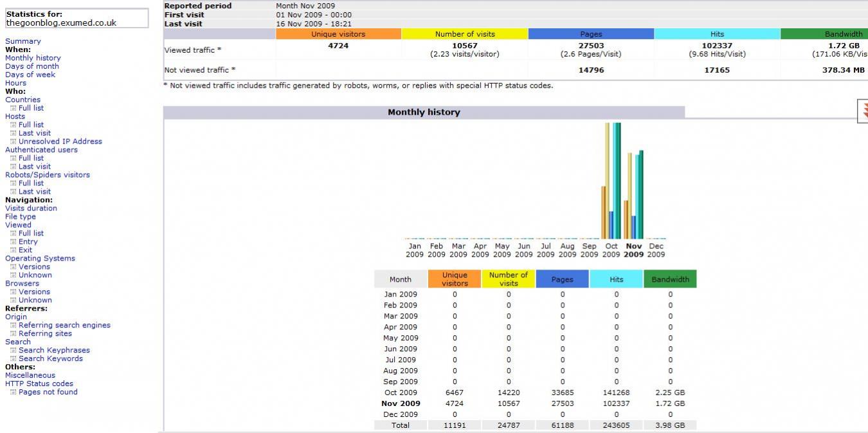Click the HTTP Status codes link
Image resolution: width=868 pixels, height=433 pixels.
coord(39,384)
